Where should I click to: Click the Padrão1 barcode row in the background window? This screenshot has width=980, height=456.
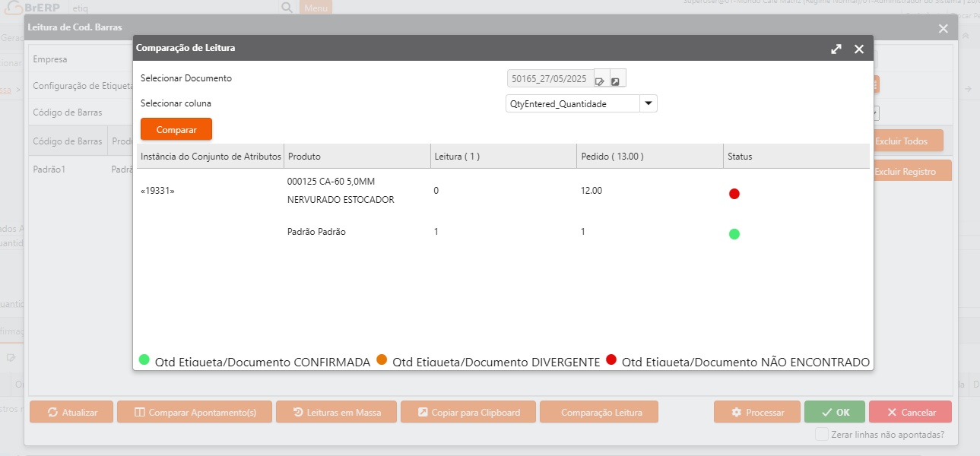click(x=49, y=169)
